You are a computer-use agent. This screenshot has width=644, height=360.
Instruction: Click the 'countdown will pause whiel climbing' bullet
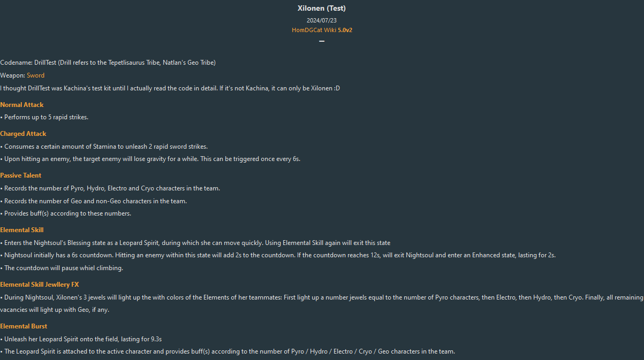[x=62, y=268]
